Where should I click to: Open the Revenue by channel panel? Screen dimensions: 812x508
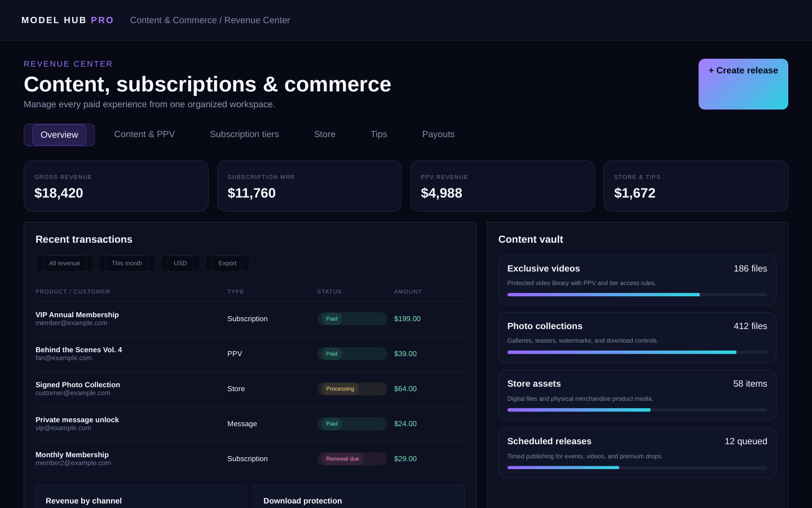coord(141,497)
